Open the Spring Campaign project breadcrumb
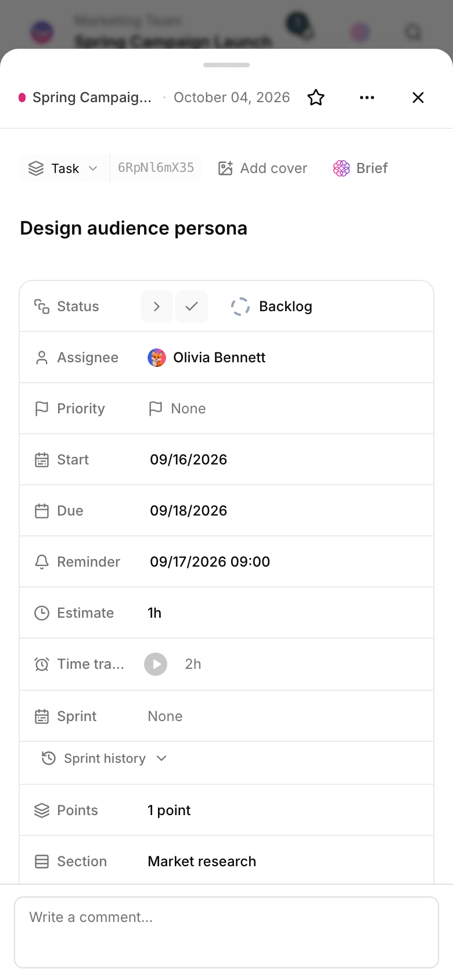The width and height of the screenshot is (453, 980). tap(92, 98)
